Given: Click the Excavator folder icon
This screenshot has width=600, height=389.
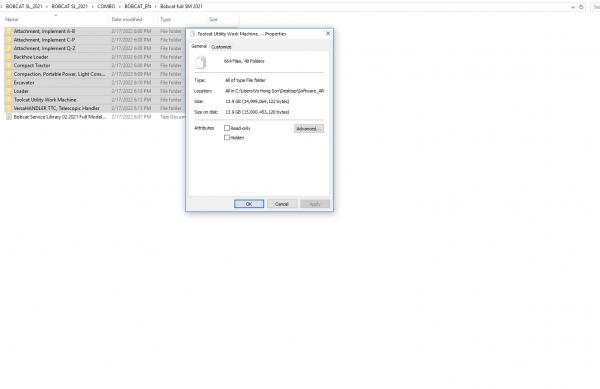Looking at the screenshot, I should (9, 83).
